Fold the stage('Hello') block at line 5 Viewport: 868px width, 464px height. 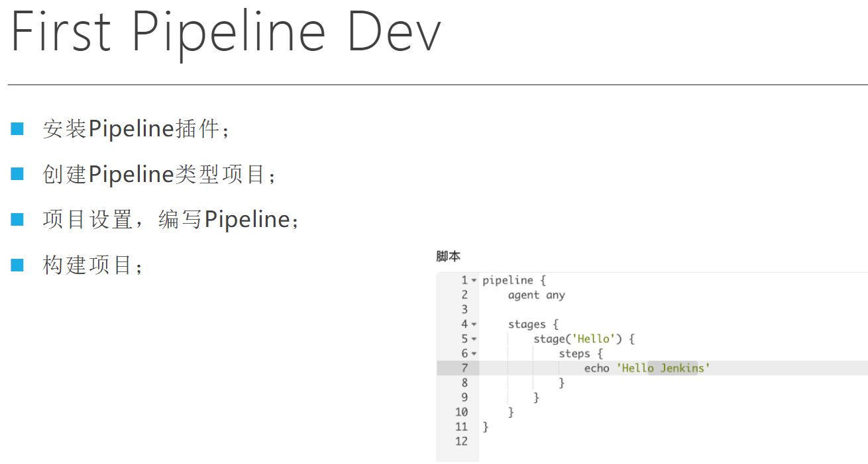pos(474,339)
